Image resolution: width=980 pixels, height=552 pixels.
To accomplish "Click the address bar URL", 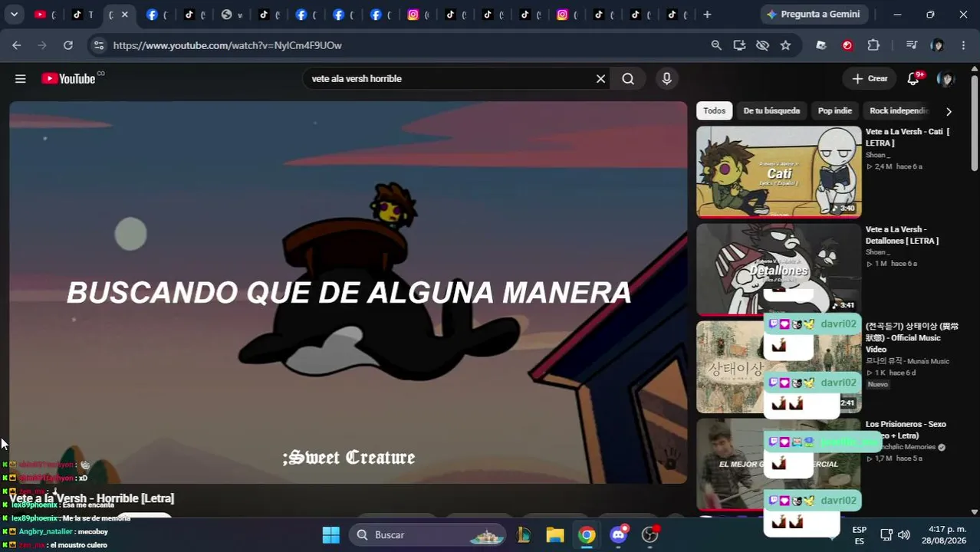I will [228, 45].
